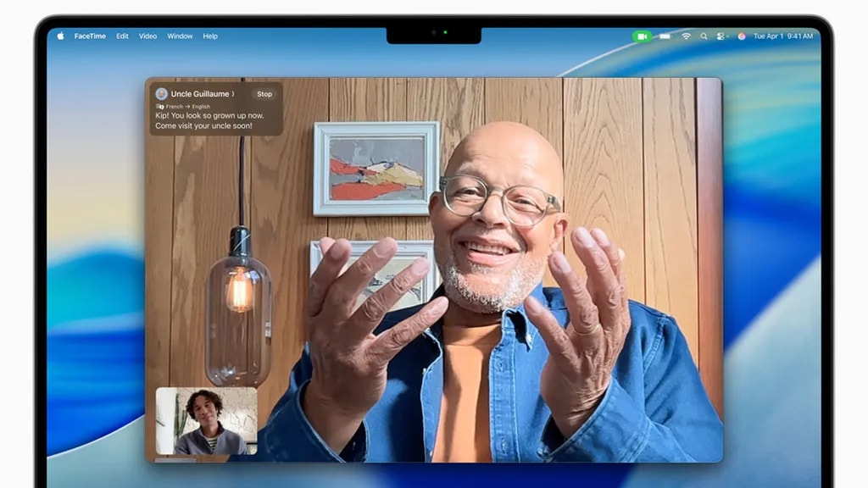Stop live translation with the Stop button
This screenshot has width=868, height=488.
(x=264, y=94)
